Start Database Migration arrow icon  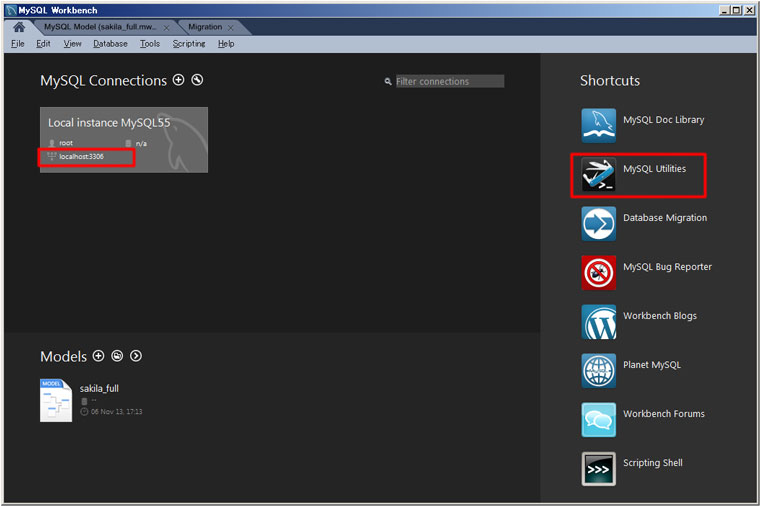[599, 223]
